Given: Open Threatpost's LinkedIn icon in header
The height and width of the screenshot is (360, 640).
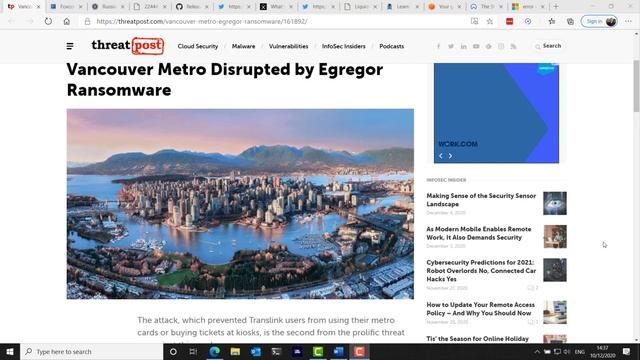Looking at the screenshot, I should tap(464, 47).
